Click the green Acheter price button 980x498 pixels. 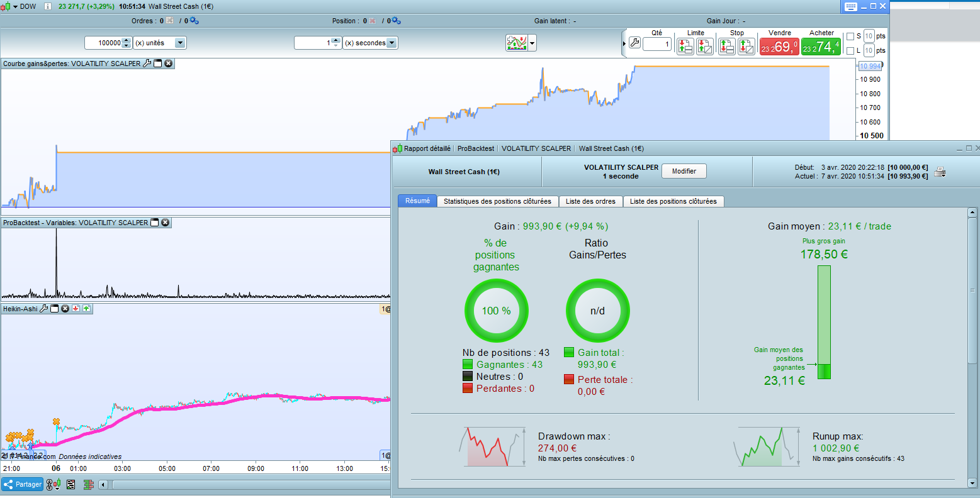coord(821,47)
